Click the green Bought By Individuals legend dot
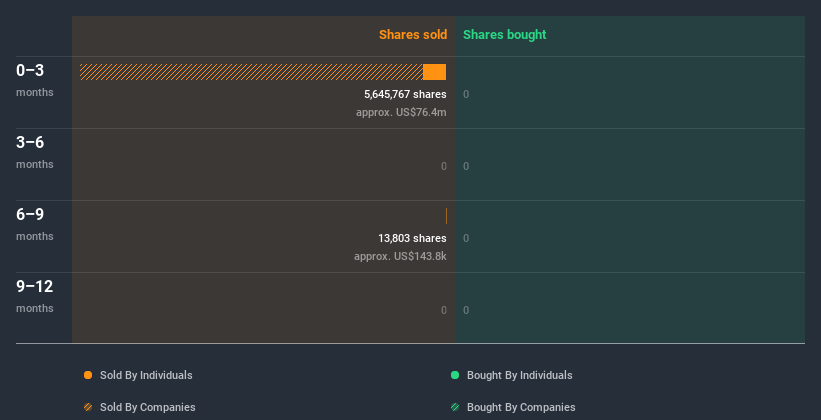This screenshot has width=821, height=420. 455,375
